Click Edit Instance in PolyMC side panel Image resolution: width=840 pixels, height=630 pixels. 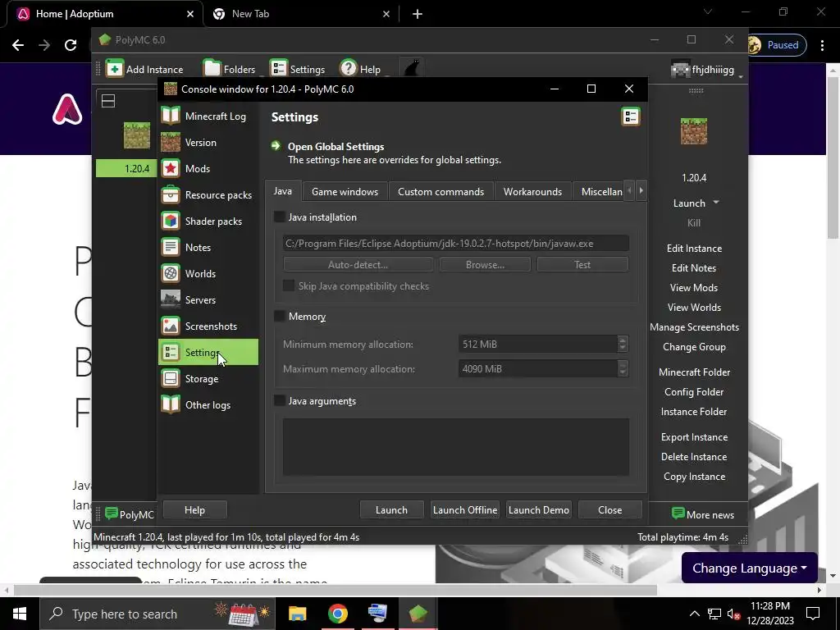point(694,248)
